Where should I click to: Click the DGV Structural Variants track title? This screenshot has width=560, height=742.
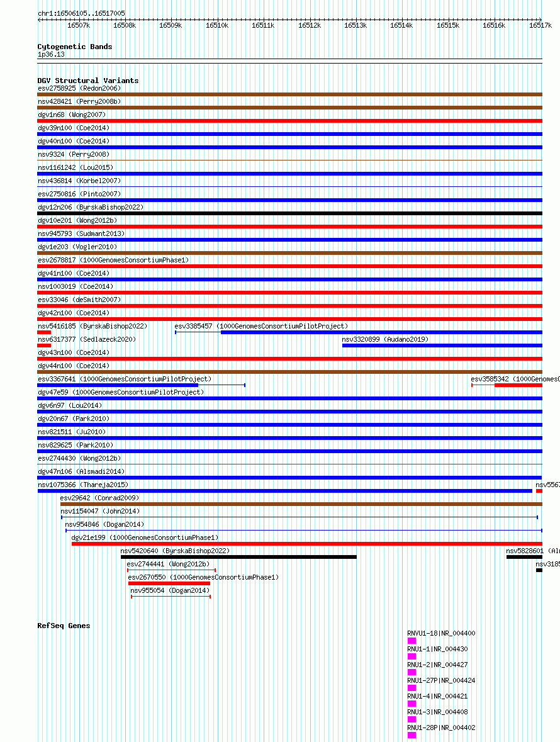point(88,81)
